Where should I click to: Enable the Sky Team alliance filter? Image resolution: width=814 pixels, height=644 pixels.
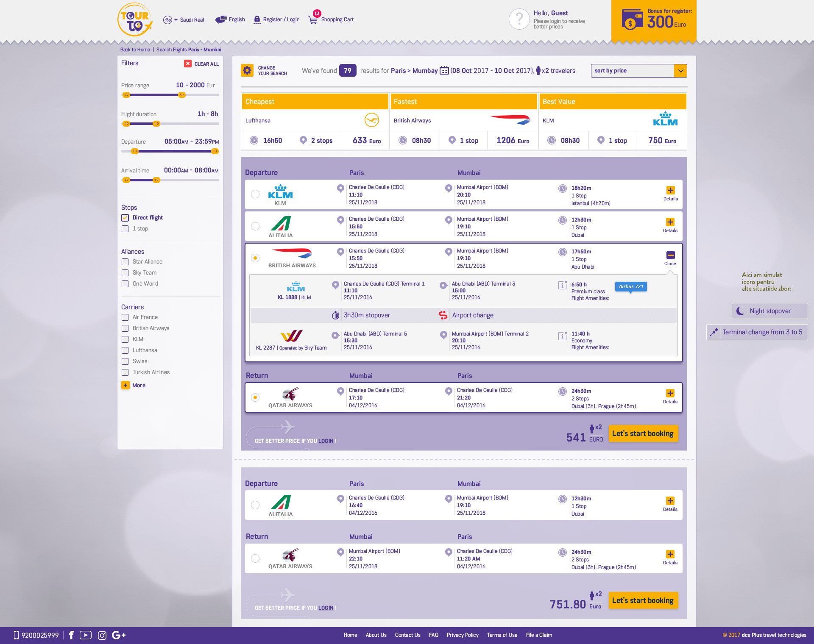coord(125,273)
